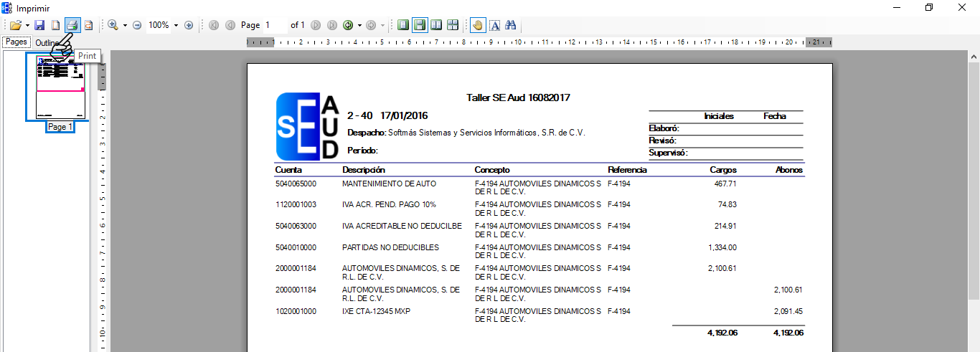Enable continuous page view mode

tap(420, 25)
